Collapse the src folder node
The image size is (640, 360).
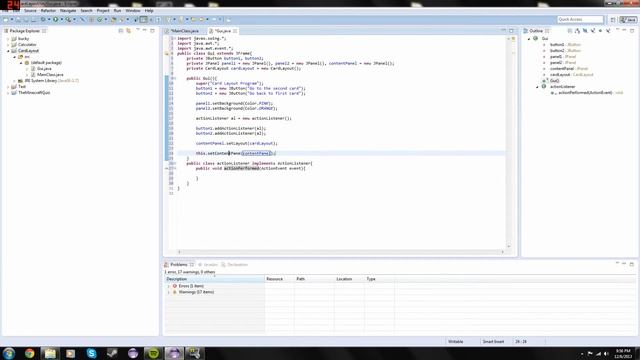15,57
